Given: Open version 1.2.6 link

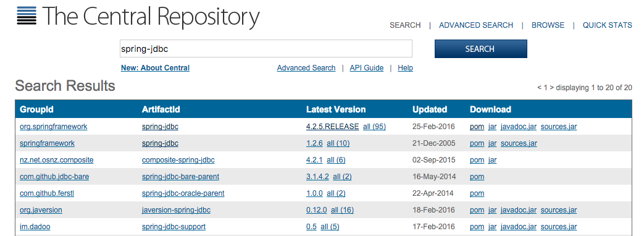Looking at the screenshot, I should click(314, 143).
